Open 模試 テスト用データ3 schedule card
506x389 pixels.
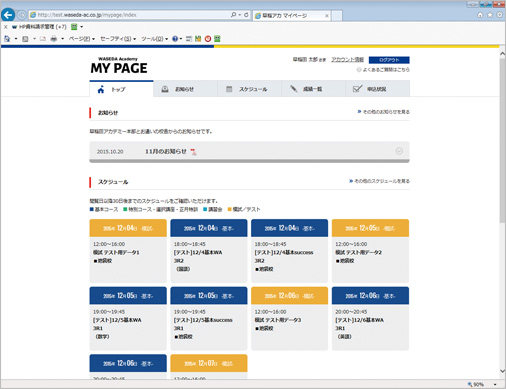pos(289,318)
